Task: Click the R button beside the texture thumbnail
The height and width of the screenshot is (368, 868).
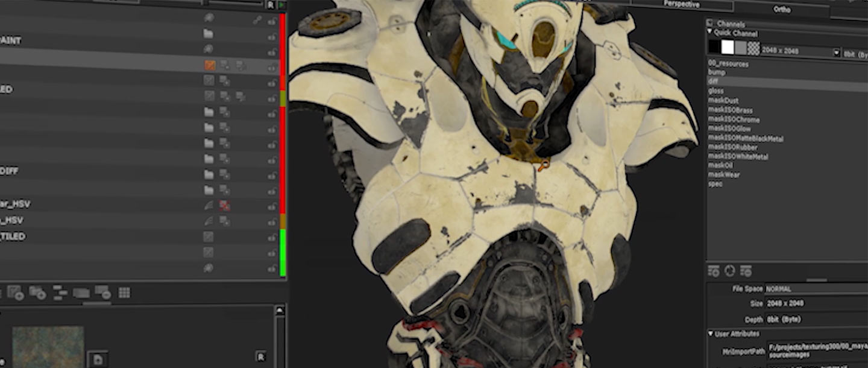Action: [x=260, y=357]
